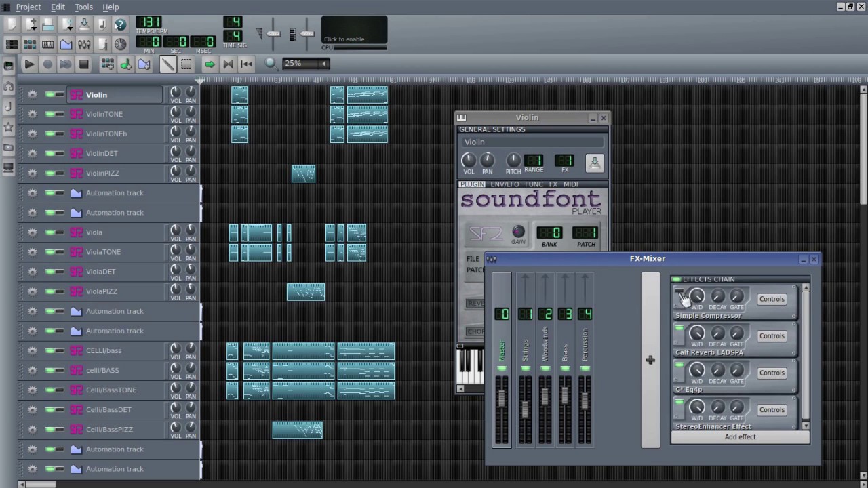Click the record button in Song Editor
Viewport: 868px width, 488px height.
(47, 64)
